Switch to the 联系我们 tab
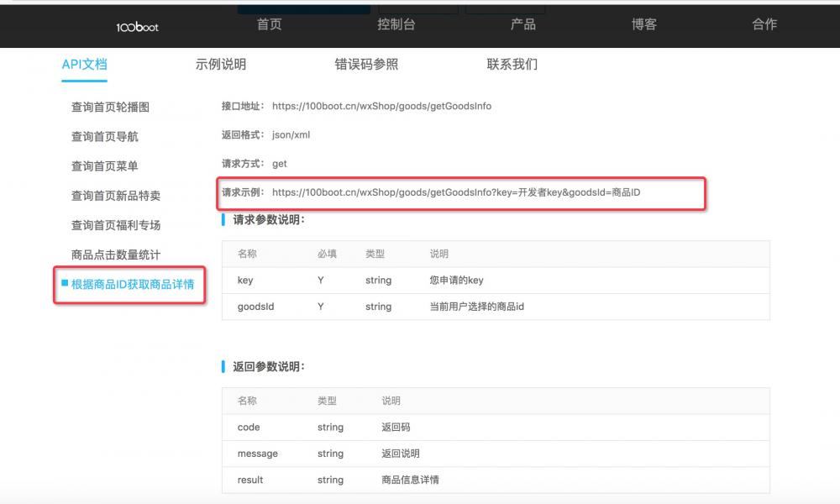Viewport: 840px width, 504px height. click(512, 65)
